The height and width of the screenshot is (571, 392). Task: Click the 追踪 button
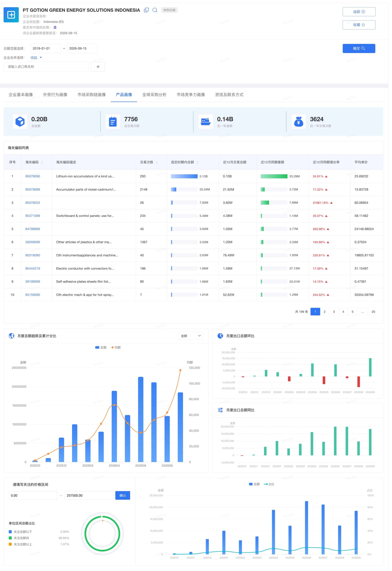point(359,12)
